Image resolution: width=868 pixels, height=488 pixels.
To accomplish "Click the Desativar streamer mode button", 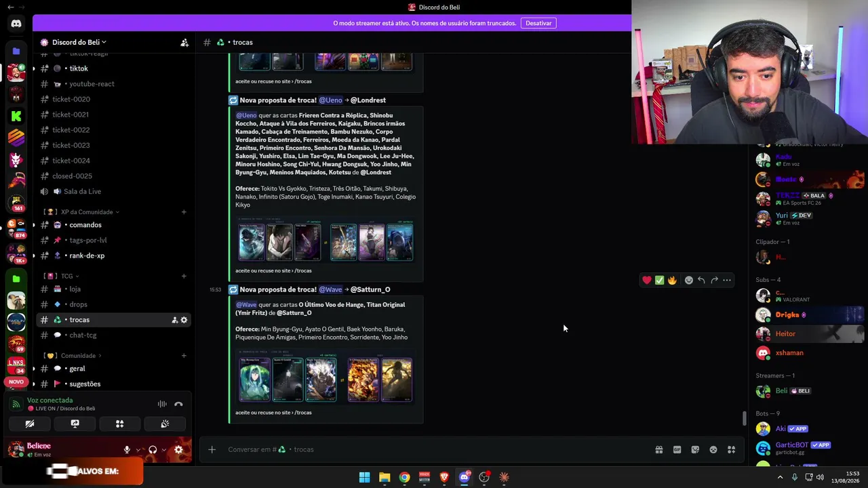I will coord(538,23).
